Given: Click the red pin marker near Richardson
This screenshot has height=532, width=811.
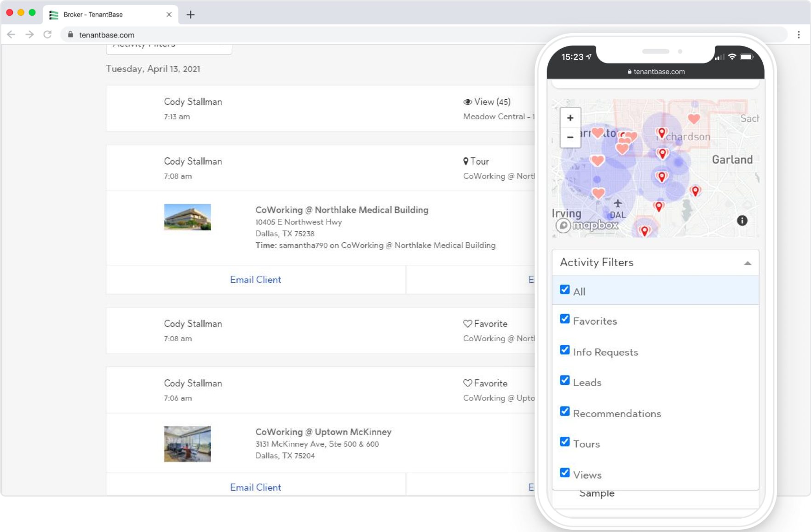Looking at the screenshot, I should coord(661,133).
